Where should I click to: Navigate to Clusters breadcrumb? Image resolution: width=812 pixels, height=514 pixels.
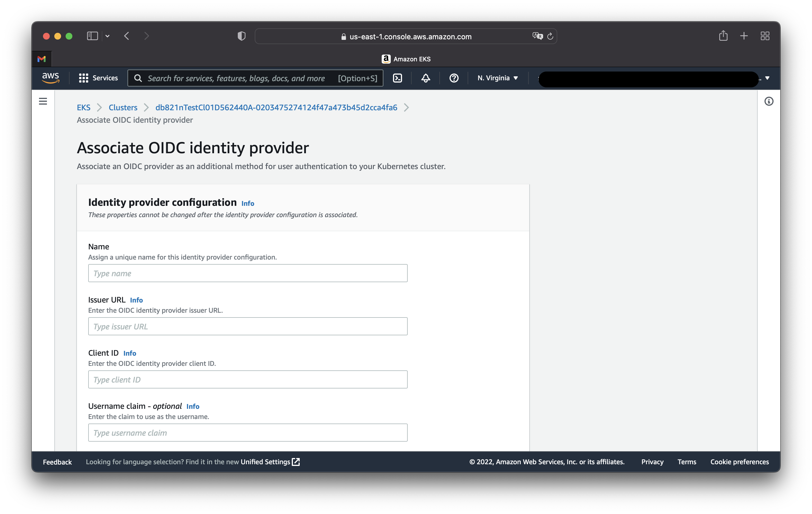(123, 107)
